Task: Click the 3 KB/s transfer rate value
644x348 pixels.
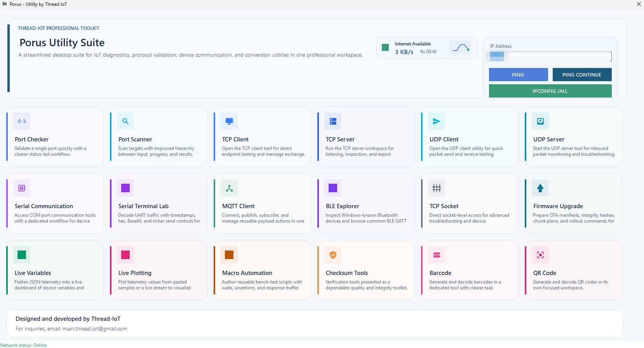Action: click(x=404, y=52)
